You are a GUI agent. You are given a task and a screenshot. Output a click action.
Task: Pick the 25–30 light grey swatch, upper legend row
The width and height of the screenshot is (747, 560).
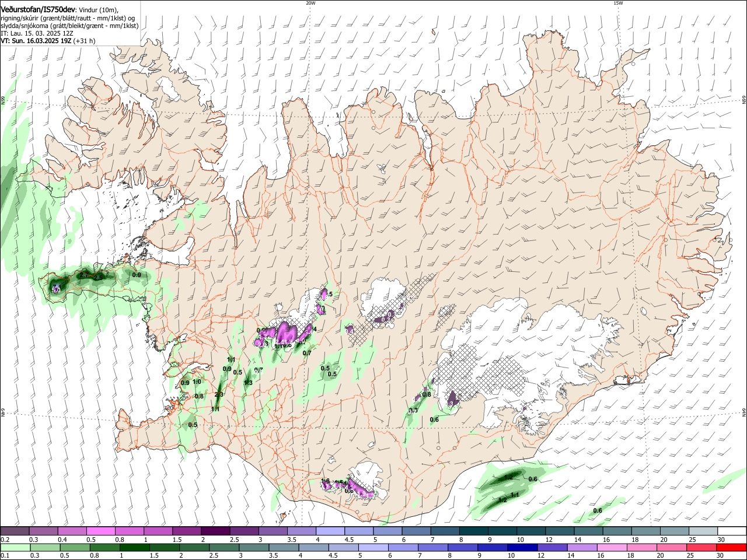click(704, 531)
